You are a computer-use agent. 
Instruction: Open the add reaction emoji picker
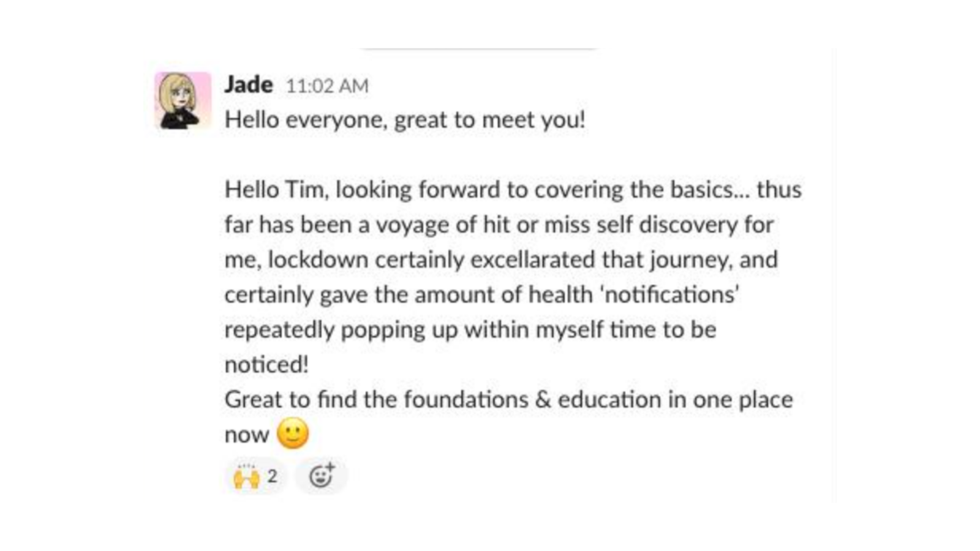tap(321, 476)
